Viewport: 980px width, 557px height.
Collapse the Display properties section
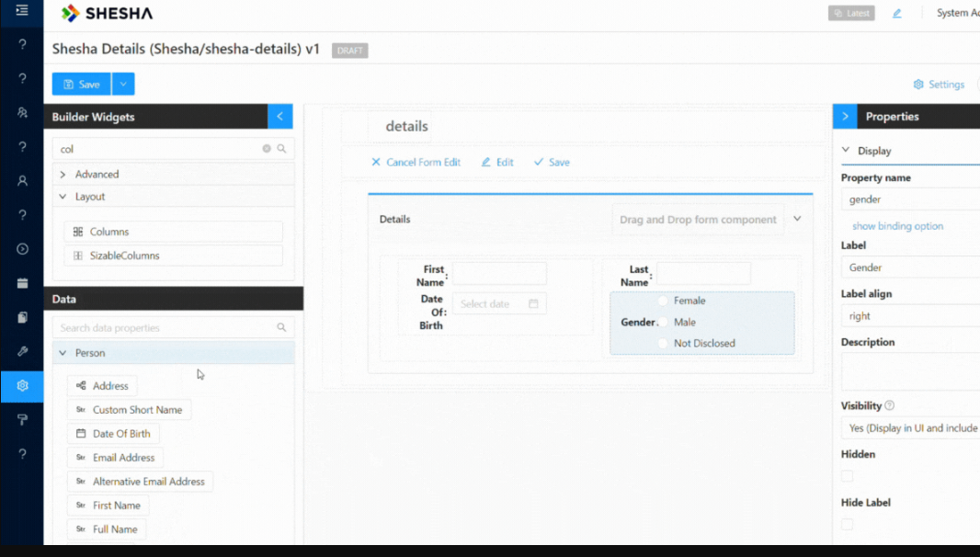(846, 150)
